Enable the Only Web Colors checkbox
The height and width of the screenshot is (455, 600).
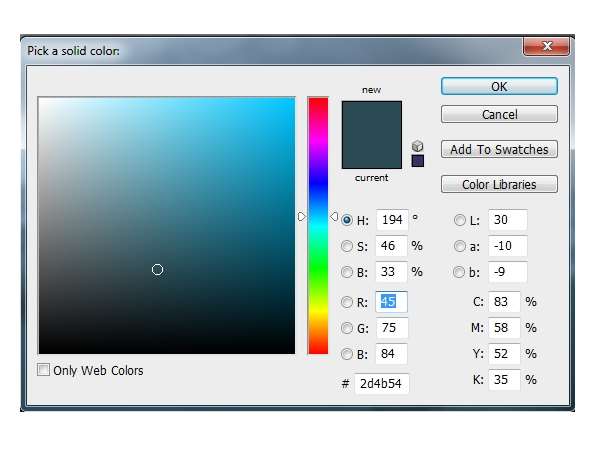click(x=43, y=370)
